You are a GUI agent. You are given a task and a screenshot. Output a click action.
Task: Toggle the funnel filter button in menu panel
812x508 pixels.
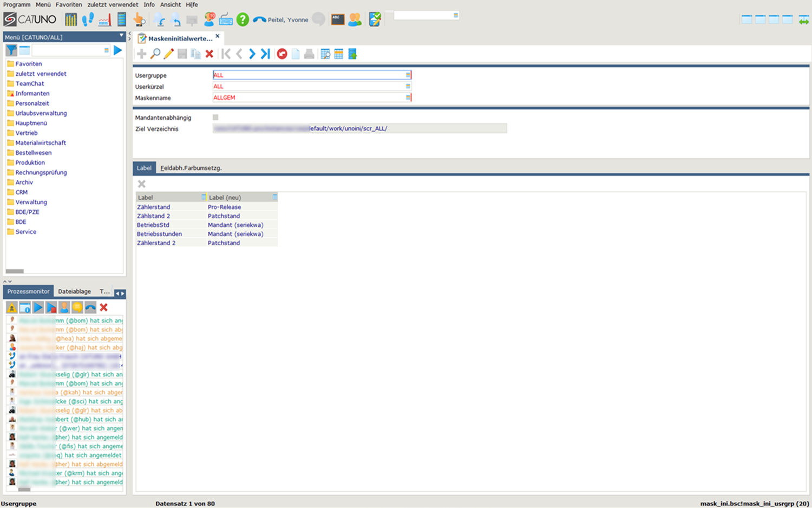click(x=11, y=50)
